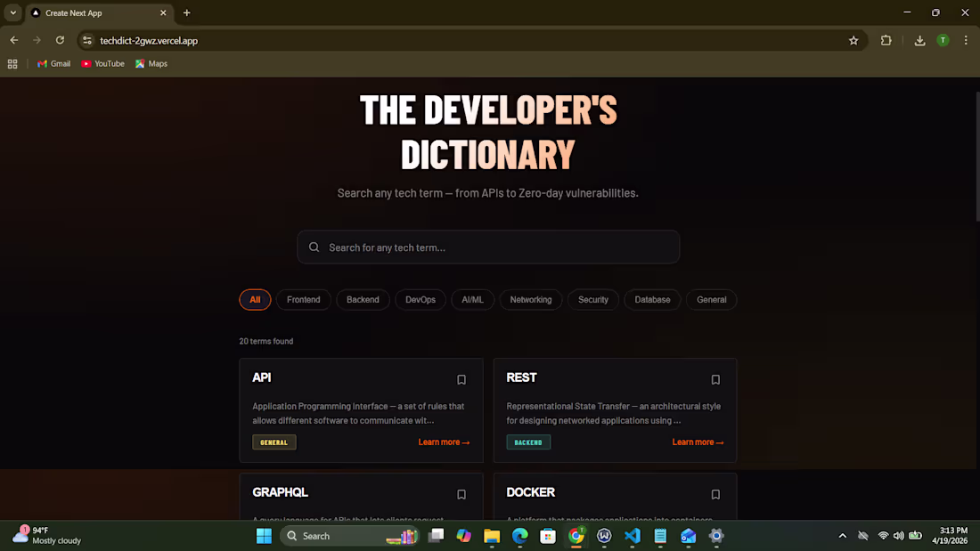Viewport: 980px width, 551px height.
Task: Bookmark the REST term card
Action: [x=715, y=379]
